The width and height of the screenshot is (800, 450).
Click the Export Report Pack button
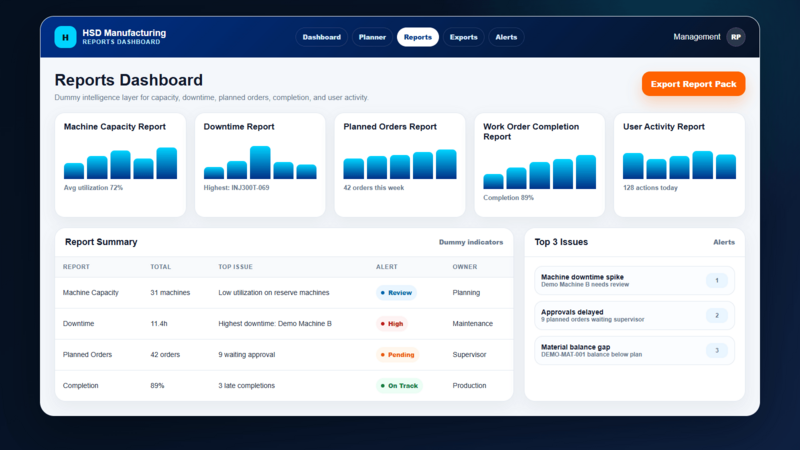pos(693,84)
